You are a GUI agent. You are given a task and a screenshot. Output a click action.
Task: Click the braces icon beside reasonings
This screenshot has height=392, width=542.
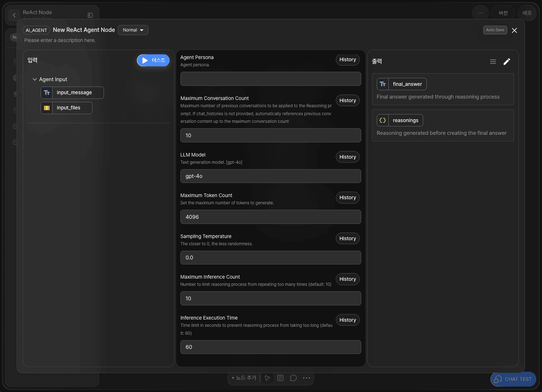383,120
